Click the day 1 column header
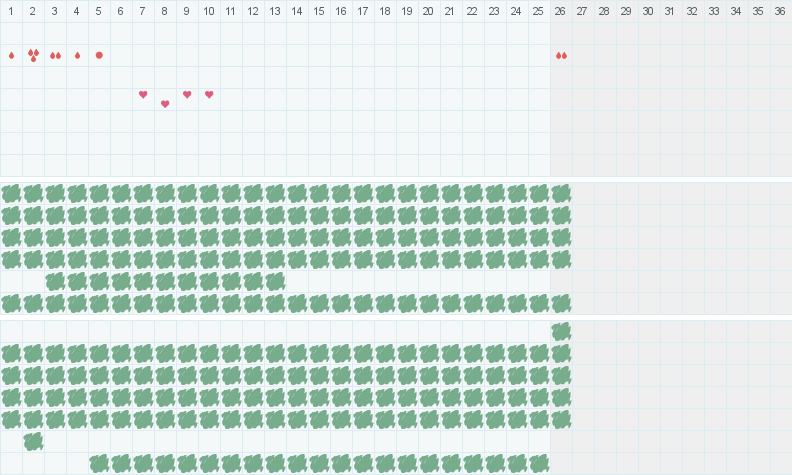The height and width of the screenshot is (475, 792). (x=11, y=11)
